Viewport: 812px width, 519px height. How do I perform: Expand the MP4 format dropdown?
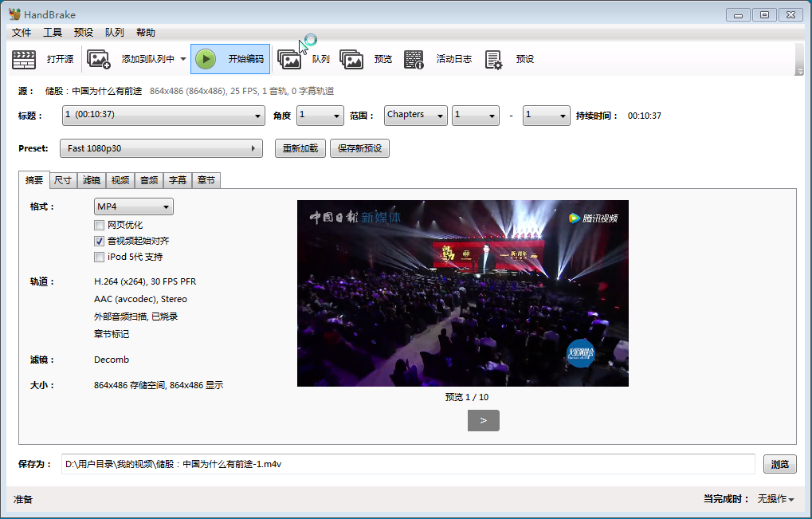[x=133, y=207]
